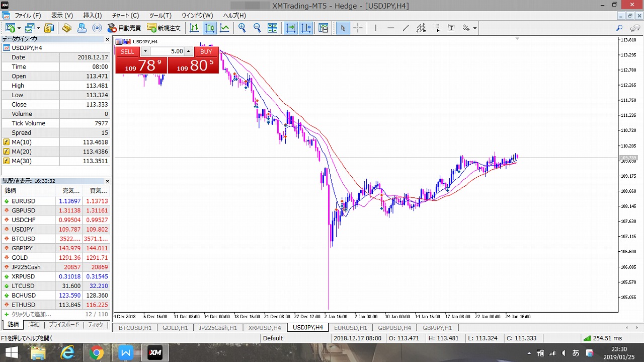Expand the objects toolbar dropdown arrow
The width and height of the screenshot is (644, 362).
pos(474,29)
